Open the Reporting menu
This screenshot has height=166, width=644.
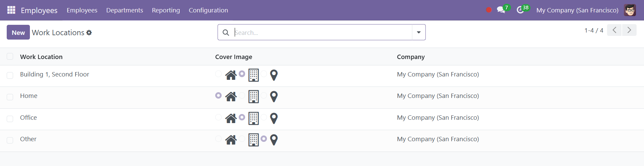166,10
